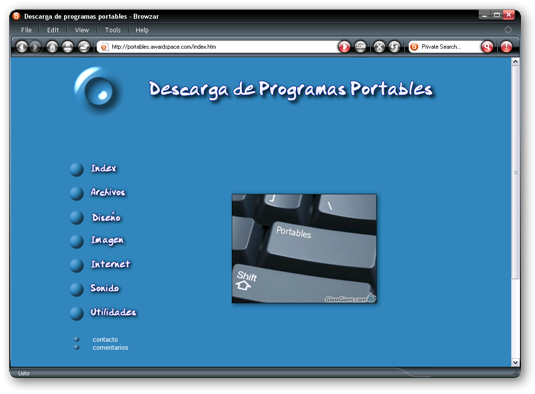The height and width of the screenshot is (394, 535).
Task: Click the blue ball beside Utilidades
Action: tap(77, 313)
